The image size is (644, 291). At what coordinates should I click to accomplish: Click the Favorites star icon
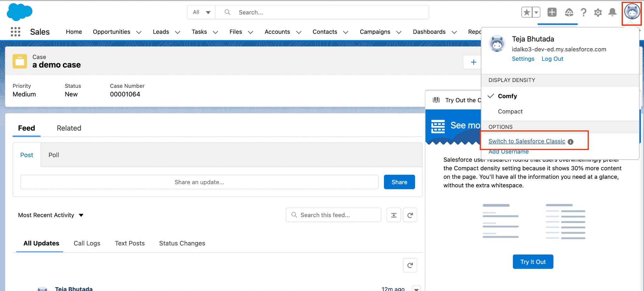pyautogui.click(x=527, y=12)
